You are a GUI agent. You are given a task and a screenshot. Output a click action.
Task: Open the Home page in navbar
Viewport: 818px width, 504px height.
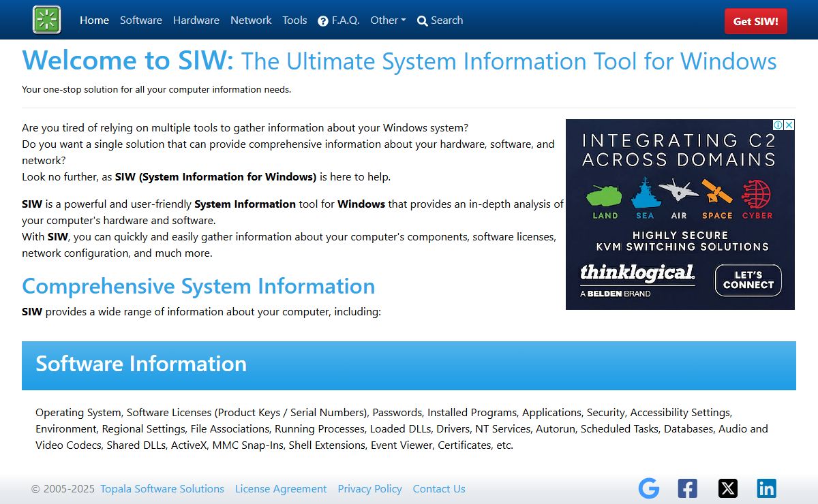94,20
